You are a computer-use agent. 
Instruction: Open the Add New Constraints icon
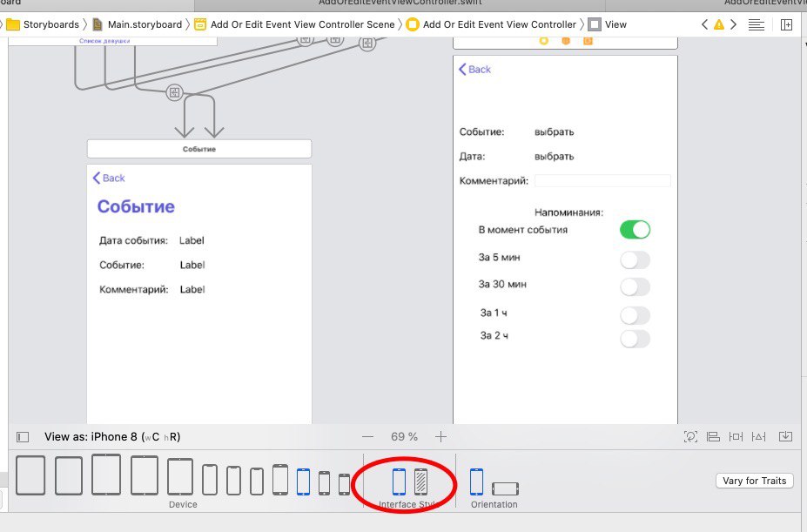pyautogui.click(x=736, y=437)
